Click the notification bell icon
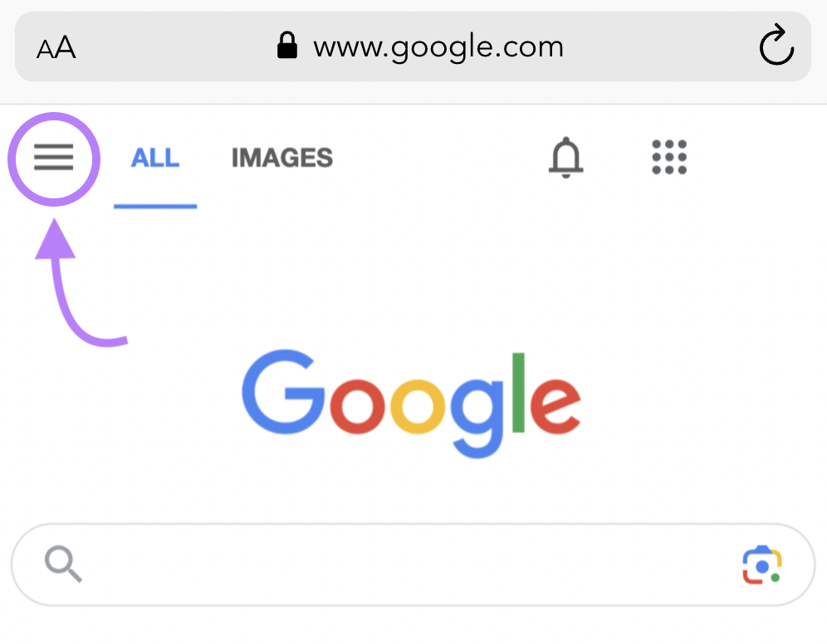827x644 pixels. 565,158
